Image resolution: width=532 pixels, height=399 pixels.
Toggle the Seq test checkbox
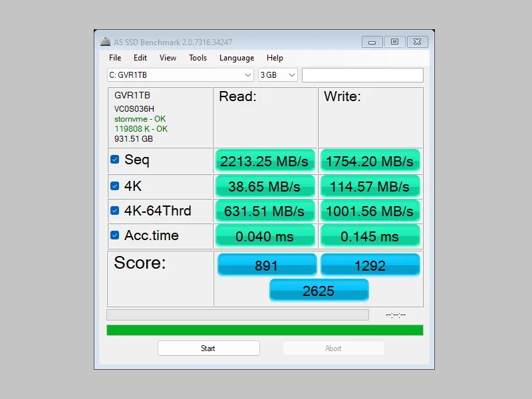pyautogui.click(x=115, y=160)
